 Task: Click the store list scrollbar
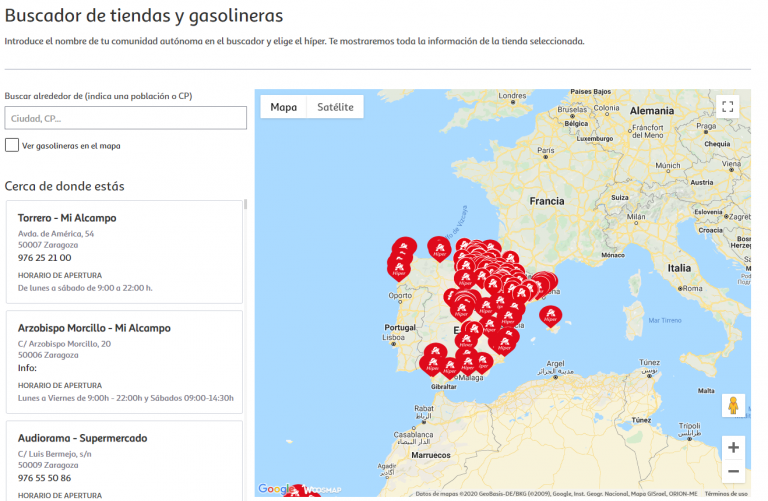pyautogui.click(x=245, y=204)
